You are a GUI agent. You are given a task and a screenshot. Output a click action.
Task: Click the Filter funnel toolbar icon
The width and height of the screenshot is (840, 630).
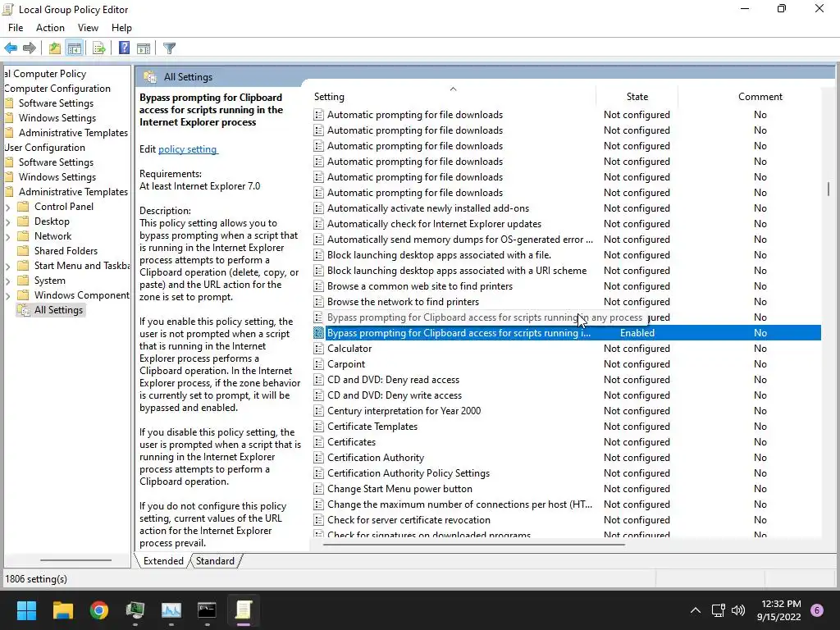(x=169, y=48)
